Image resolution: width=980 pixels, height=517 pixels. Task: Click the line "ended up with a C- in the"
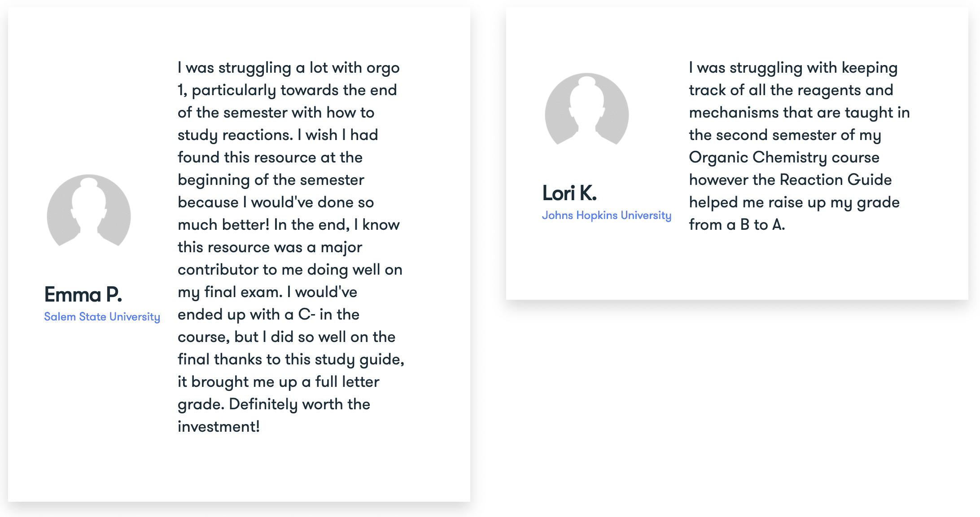tap(268, 315)
